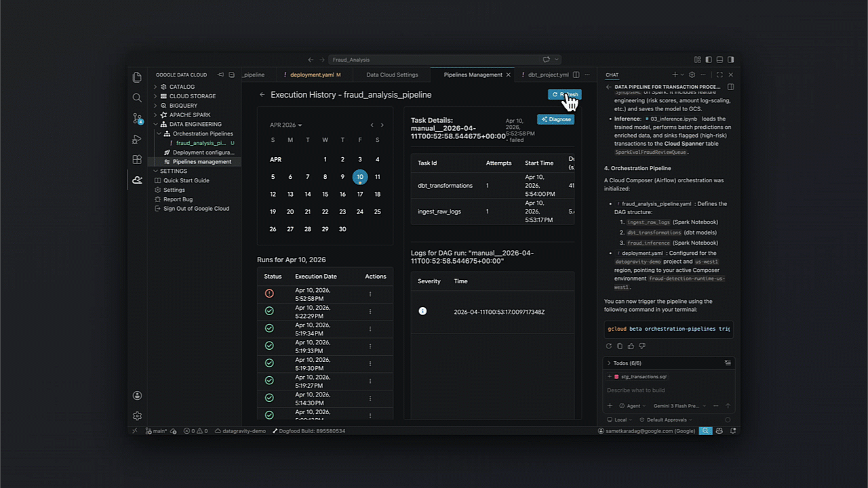Click the info severity icon in logs

422,311
